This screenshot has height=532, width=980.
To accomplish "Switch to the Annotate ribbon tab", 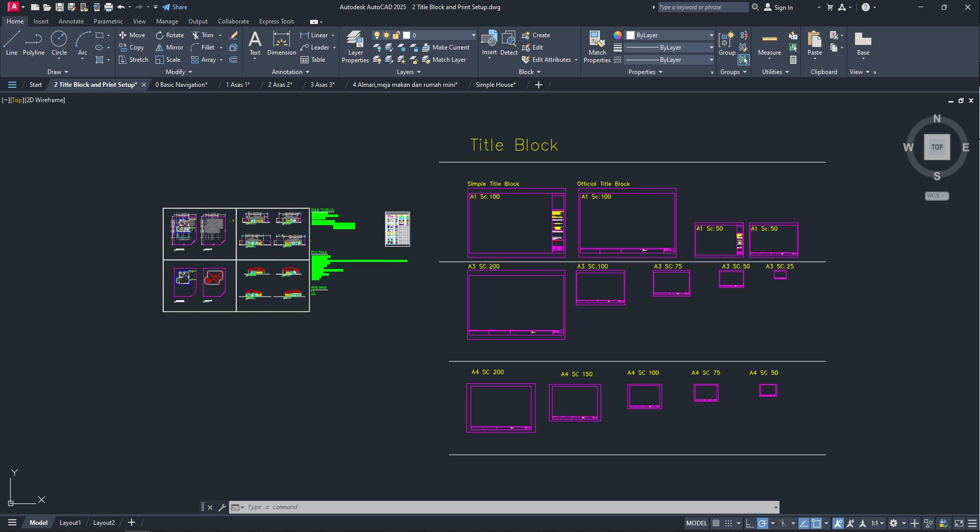I will pyautogui.click(x=71, y=21).
